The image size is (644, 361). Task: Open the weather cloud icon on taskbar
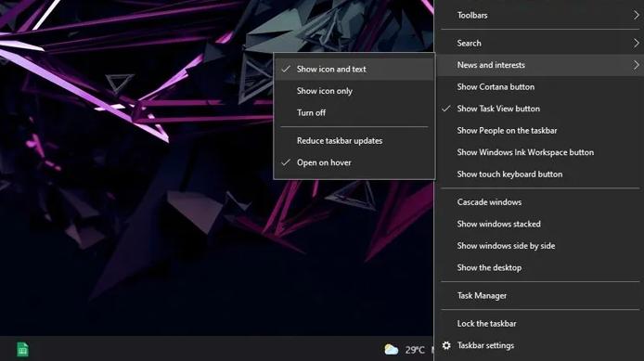(x=391, y=350)
